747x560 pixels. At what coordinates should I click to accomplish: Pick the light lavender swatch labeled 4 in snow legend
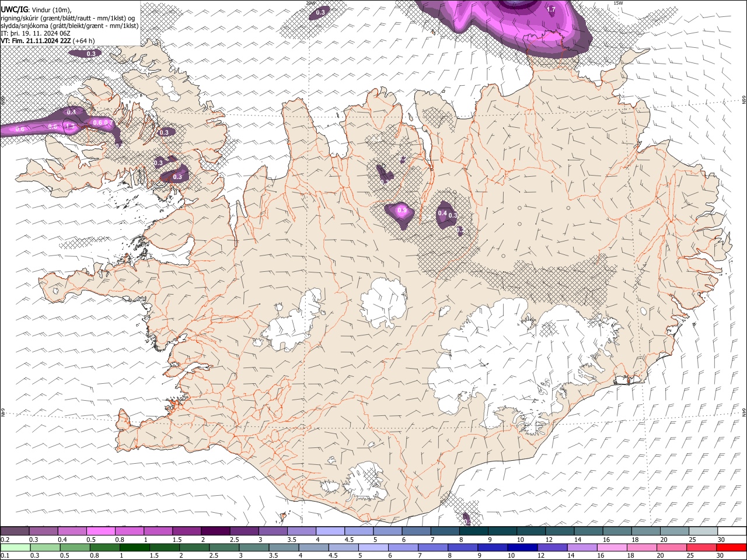pos(330,531)
